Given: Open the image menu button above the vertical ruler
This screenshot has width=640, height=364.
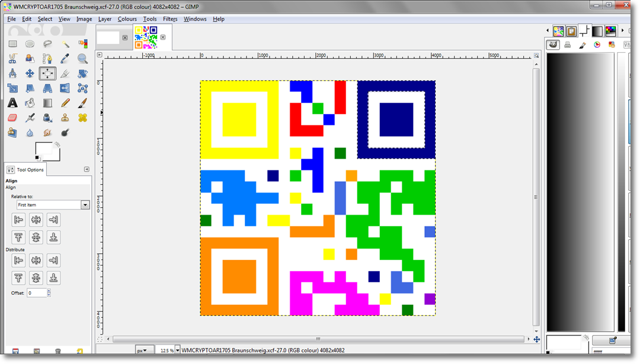Looking at the screenshot, I should tap(100, 54).
